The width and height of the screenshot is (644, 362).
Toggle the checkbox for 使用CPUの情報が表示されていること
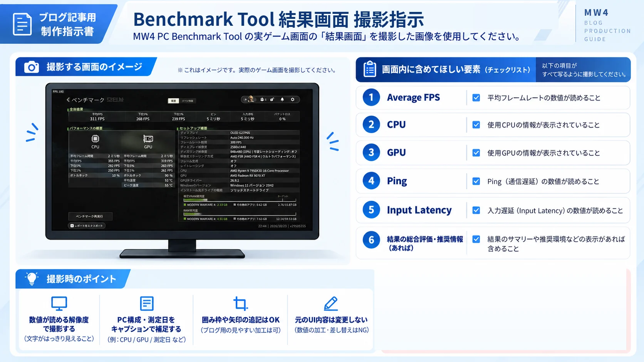tap(476, 125)
